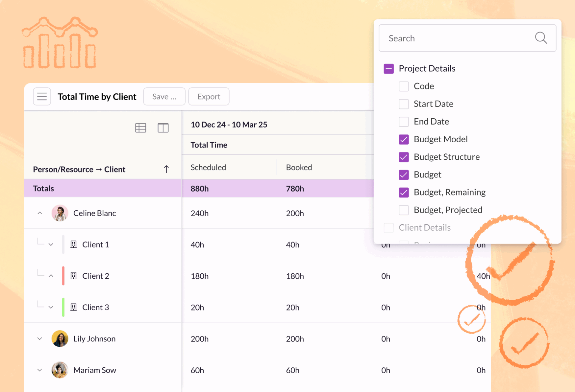Screen dimensions: 575x392
Task: Enable the Code checkbox
Action: tap(404, 86)
